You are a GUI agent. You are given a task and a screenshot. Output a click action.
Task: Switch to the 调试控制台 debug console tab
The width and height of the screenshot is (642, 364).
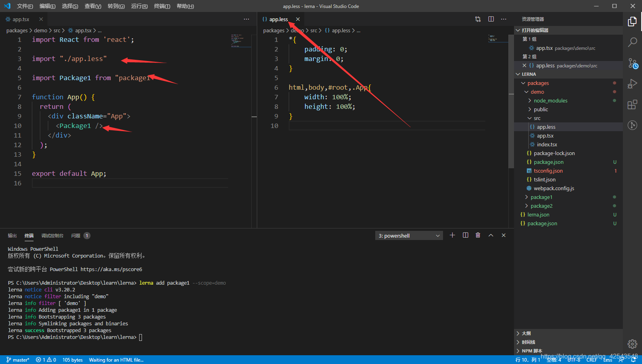pos(52,236)
